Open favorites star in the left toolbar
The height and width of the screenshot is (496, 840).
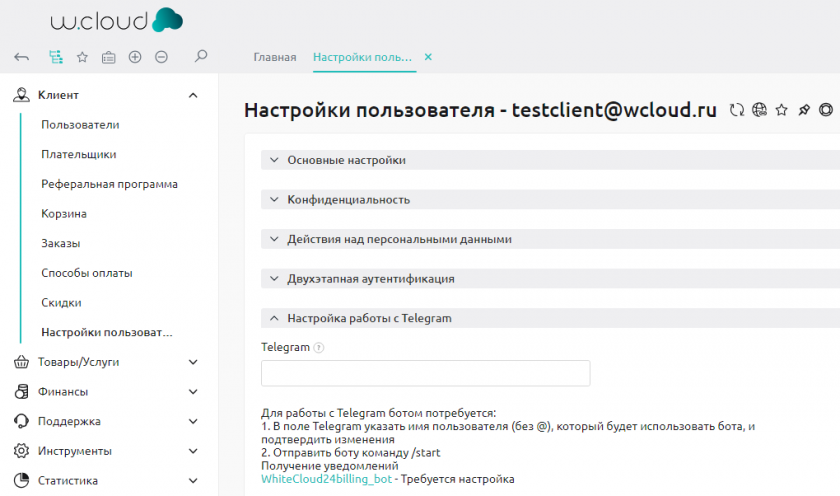[x=82, y=57]
